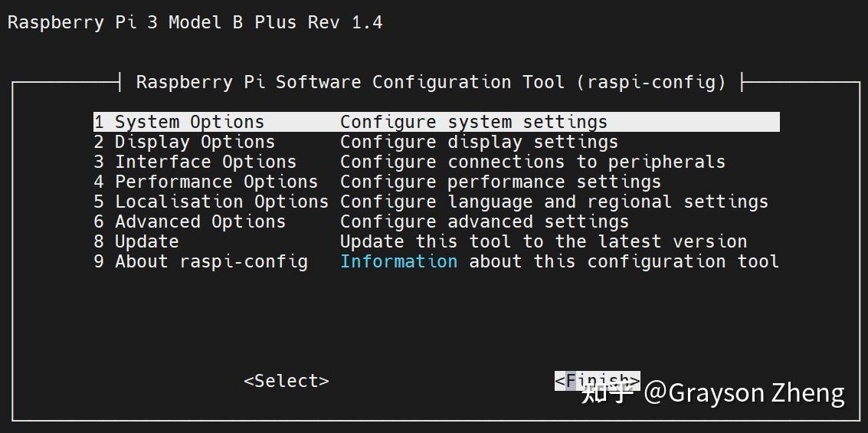Open About raspi-config entry
Viewport: 868px width, 433px height.
tap(201, 261)
